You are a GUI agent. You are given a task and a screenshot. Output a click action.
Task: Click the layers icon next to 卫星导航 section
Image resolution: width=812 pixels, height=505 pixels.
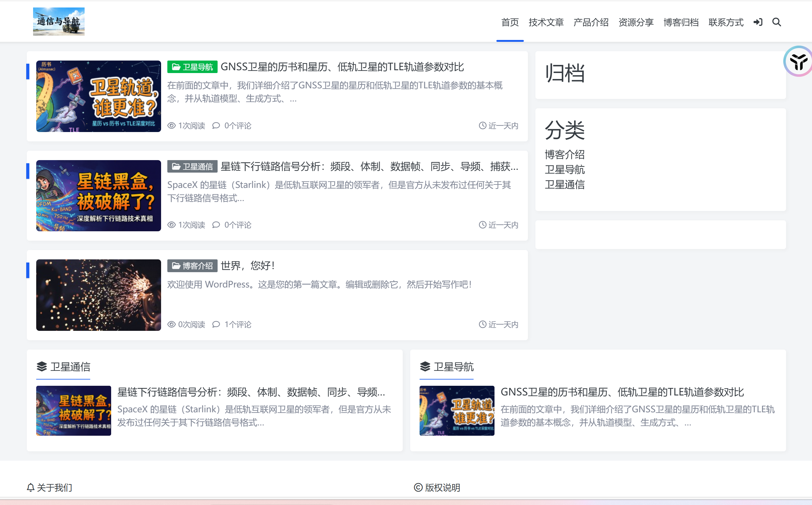pyautogui.click(x=425, y=366)
